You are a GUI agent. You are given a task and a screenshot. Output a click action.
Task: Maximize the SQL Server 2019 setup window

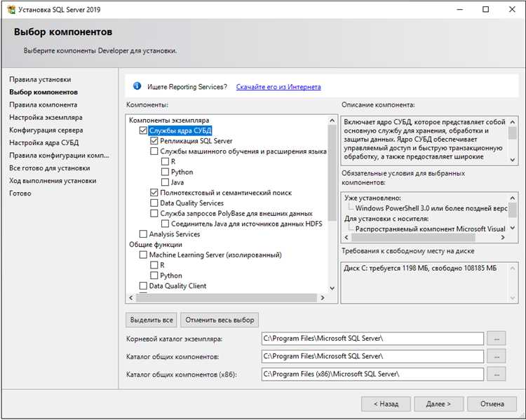485,9
